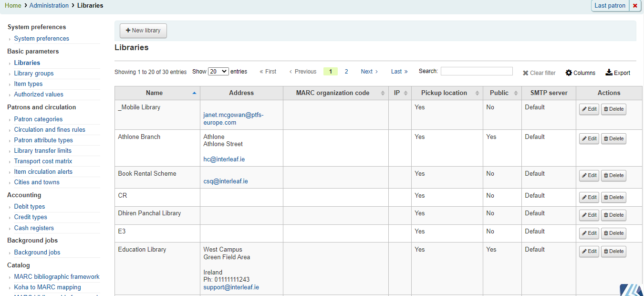Open the Show entries dropdown
Image resolution: width=644 pixels, height=296 pixels.
point(218,72)
